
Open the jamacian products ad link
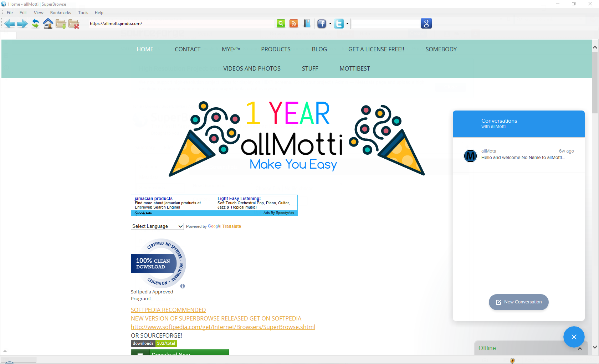(x=153, y=199)
